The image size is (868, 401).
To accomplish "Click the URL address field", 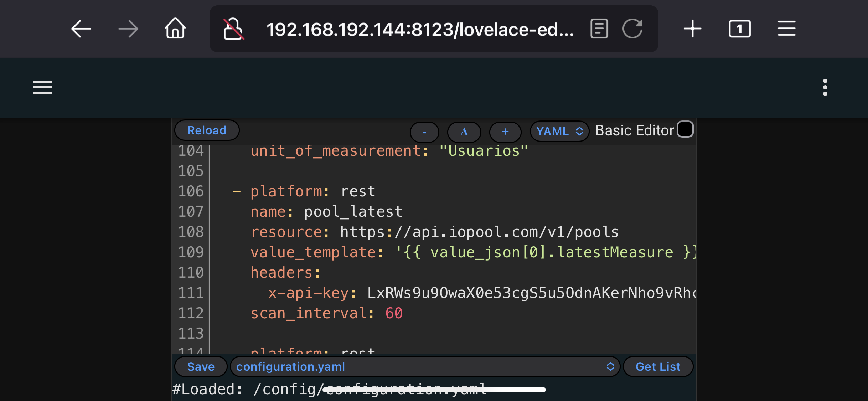I will click(x=420, y=29).
